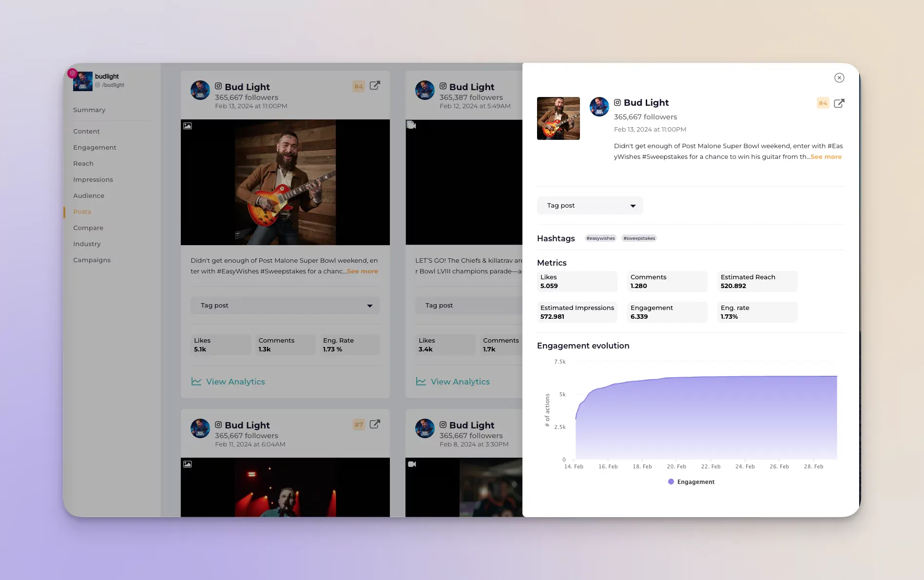The image size is (924, 580).
Task: Open Campaigns section
Action: click(x=92, y=260)
